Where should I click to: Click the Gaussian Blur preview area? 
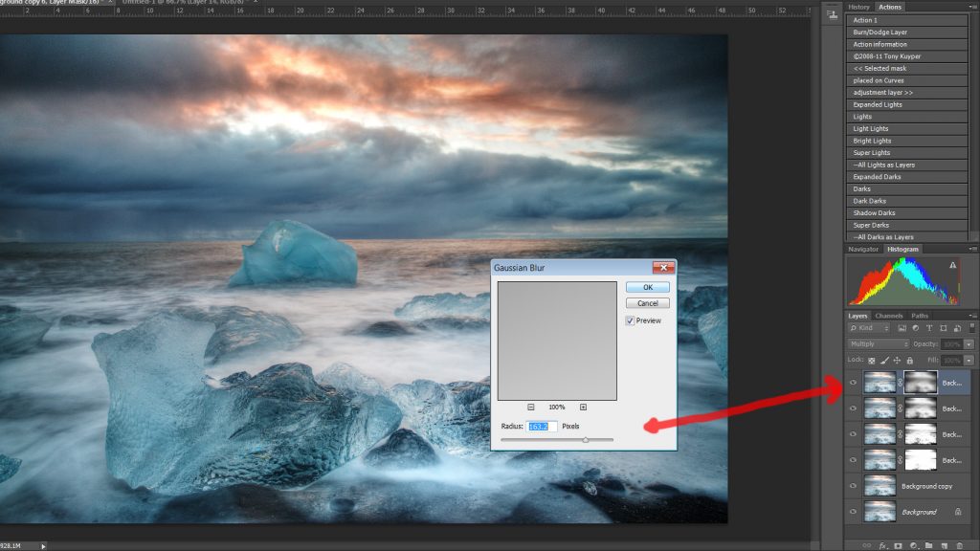[557, 341]
